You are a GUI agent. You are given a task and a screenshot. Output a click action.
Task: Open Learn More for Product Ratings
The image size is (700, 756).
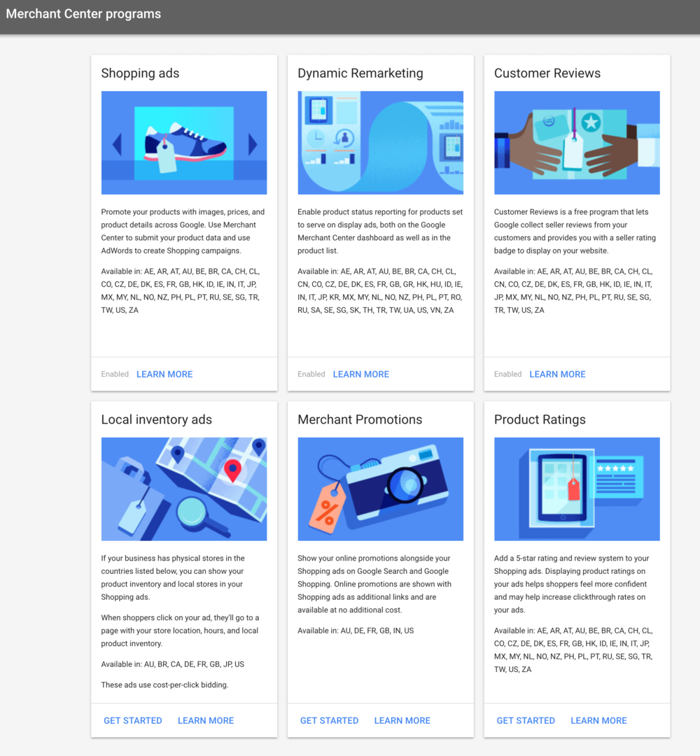click(598, 720)
